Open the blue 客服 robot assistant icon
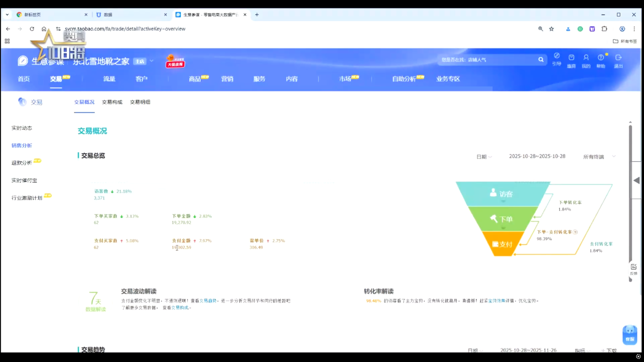This screenshot has height=362, width=644. [630, 334]
